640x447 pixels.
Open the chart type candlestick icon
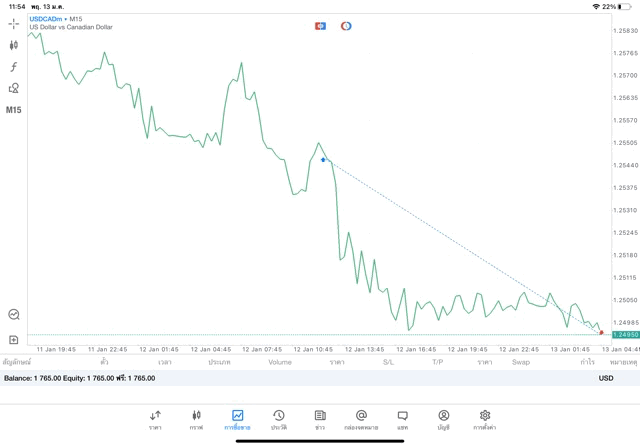(14, 45)
